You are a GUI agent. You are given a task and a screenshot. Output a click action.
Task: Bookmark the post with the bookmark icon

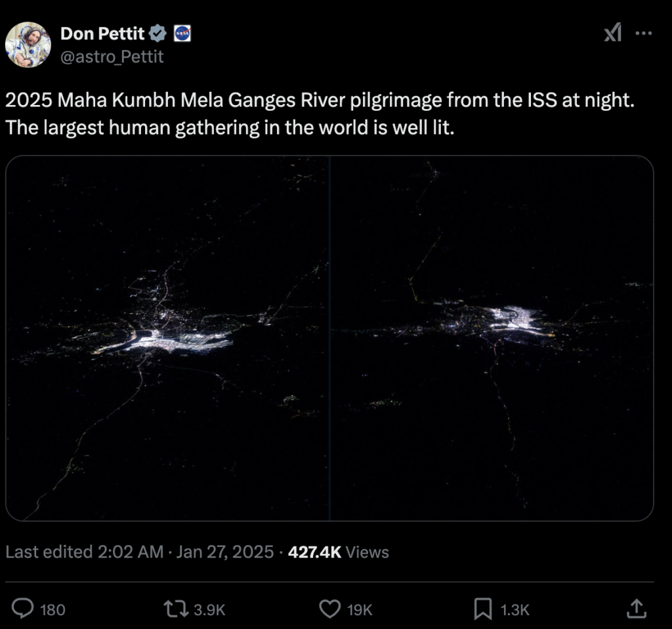click(x=482, y=609)
